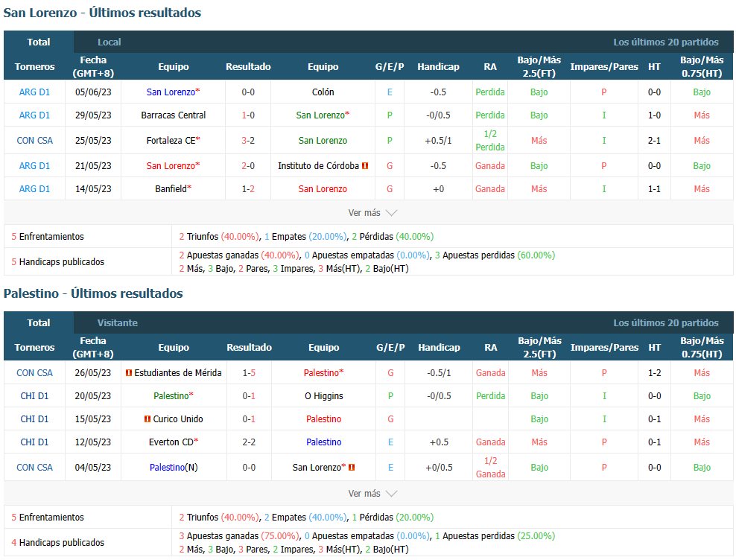736x560 pixels.
Task: Click HT score 2-1 in Fortaleza row
Action: 654,140
